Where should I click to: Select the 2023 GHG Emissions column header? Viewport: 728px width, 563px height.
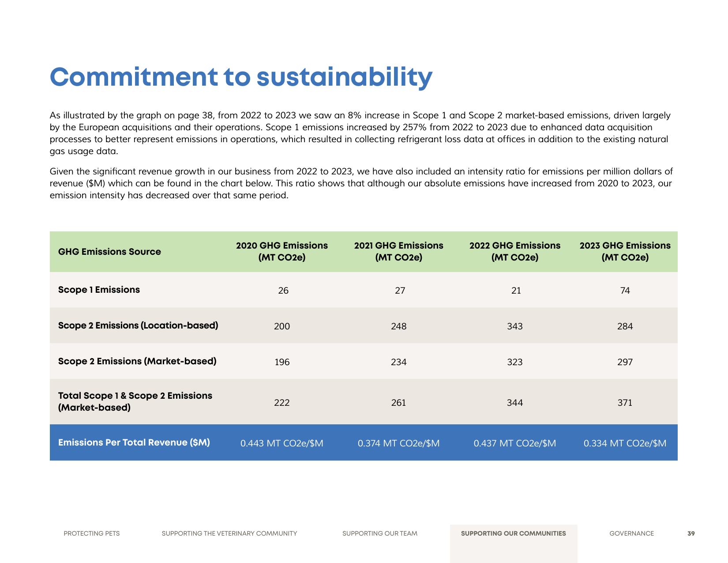(x=625, y=251)
